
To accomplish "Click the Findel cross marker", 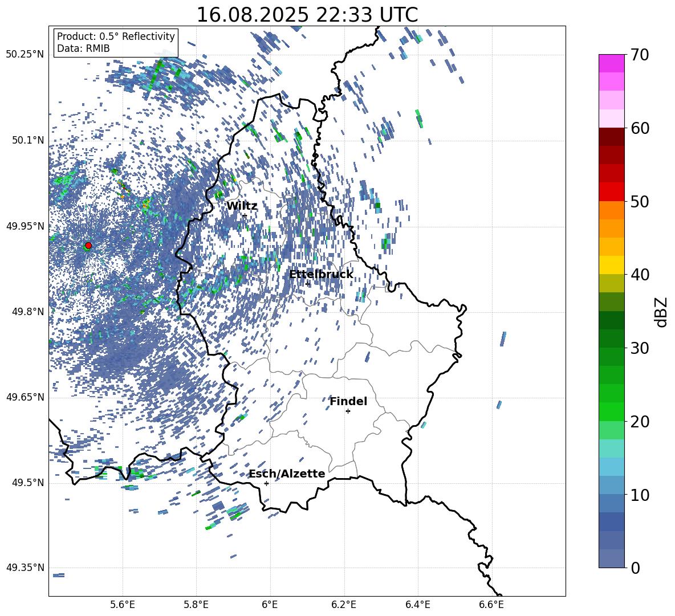I will click(348, 411).
